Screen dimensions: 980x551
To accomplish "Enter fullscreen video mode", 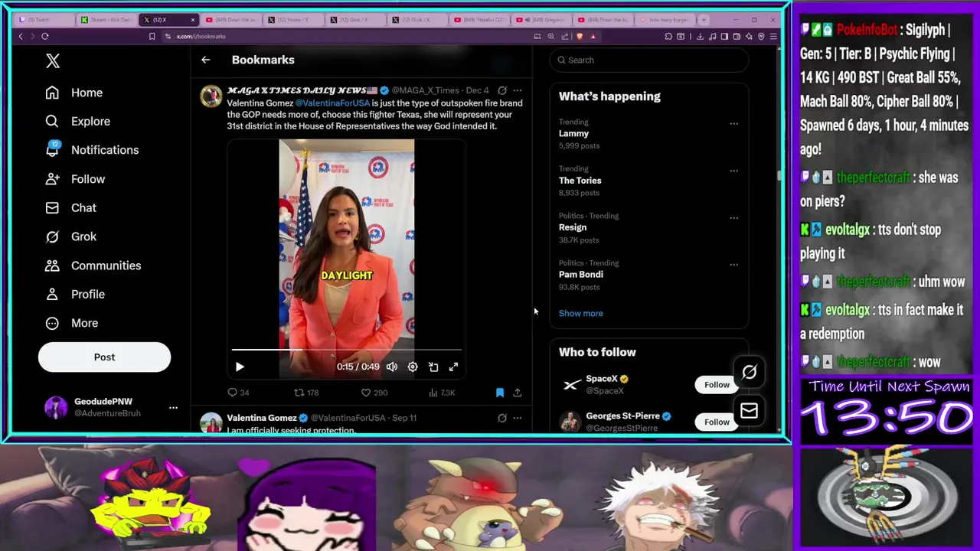I will click(x=453, y=367).
